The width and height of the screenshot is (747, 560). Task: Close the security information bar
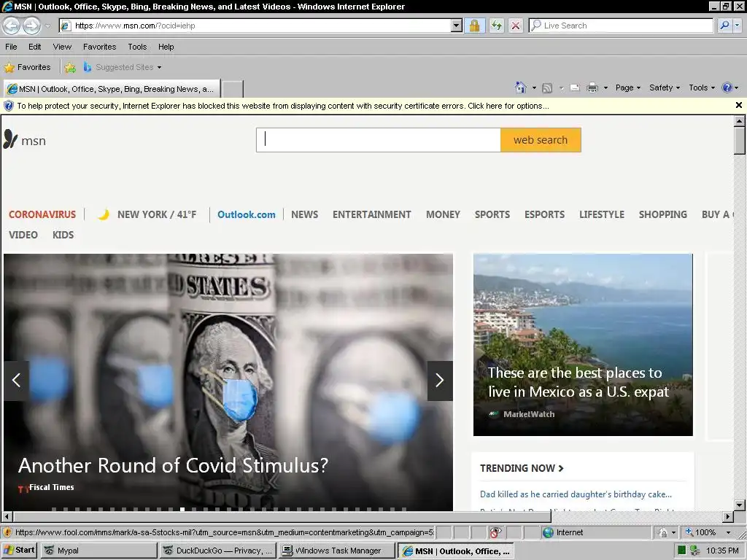point(738,105)
